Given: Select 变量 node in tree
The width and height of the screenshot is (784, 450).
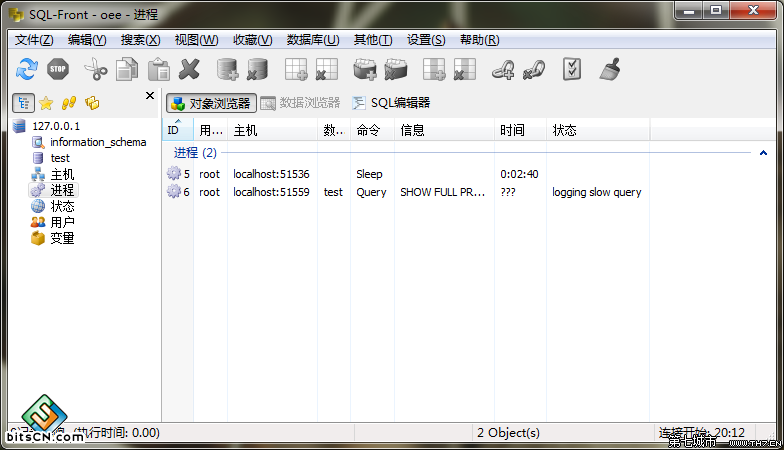Looking at the screenshot, I should pos(62,238).
